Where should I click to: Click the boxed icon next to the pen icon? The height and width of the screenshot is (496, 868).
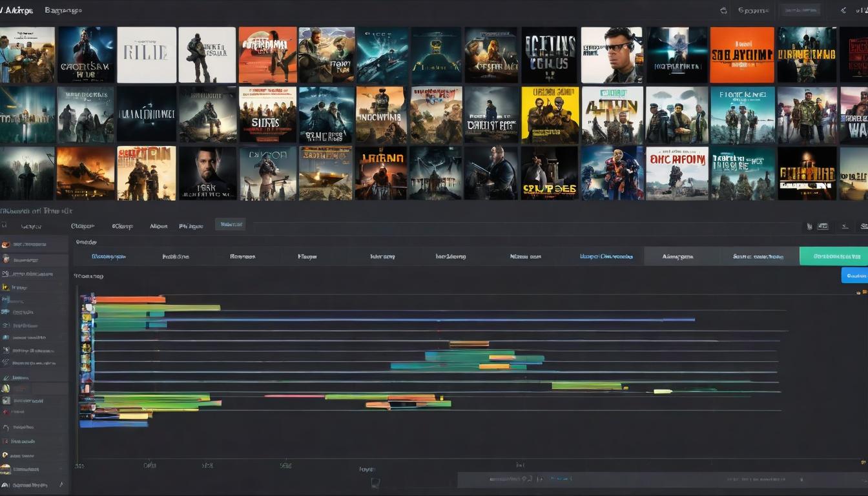[822, 227]
